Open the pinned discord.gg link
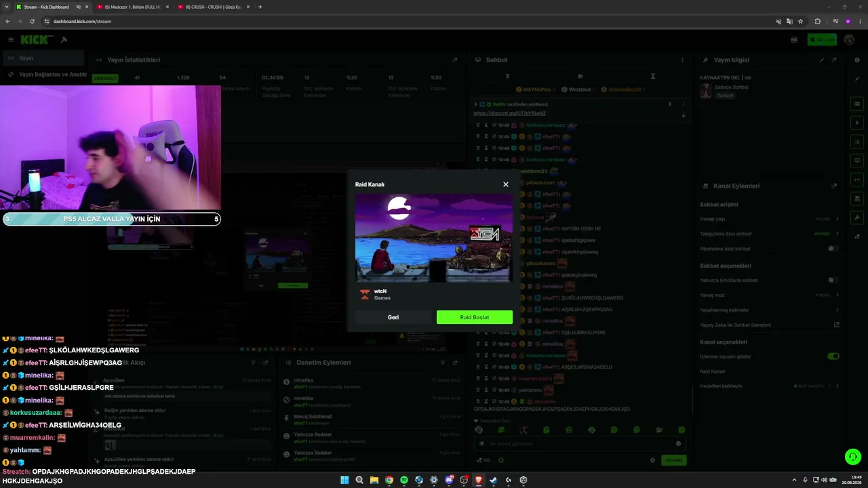 click(509, 113)
